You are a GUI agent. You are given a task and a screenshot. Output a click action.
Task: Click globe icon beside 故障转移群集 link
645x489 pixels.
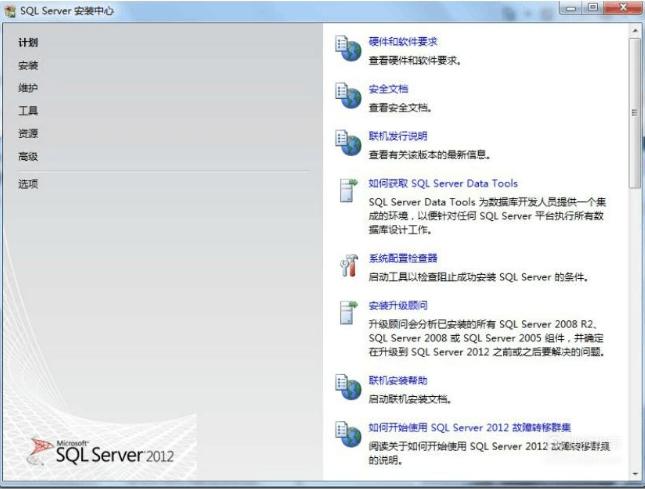348,434
